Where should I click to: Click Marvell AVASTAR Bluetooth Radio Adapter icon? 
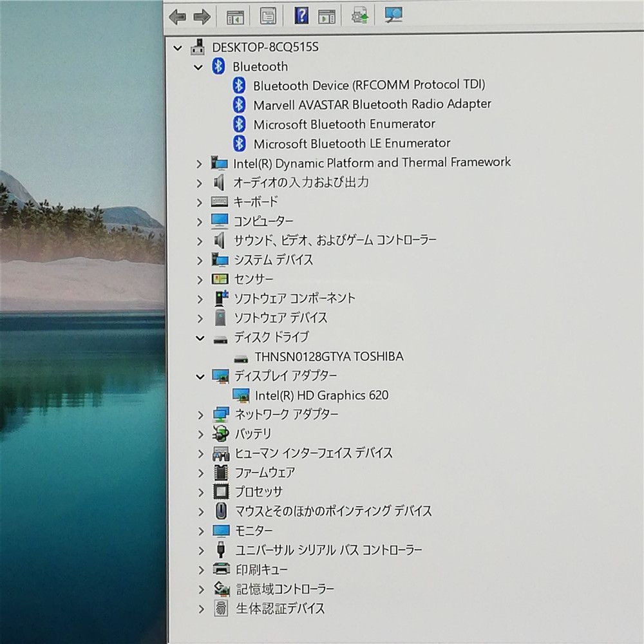pyautogui.click(x=239, y=105)
